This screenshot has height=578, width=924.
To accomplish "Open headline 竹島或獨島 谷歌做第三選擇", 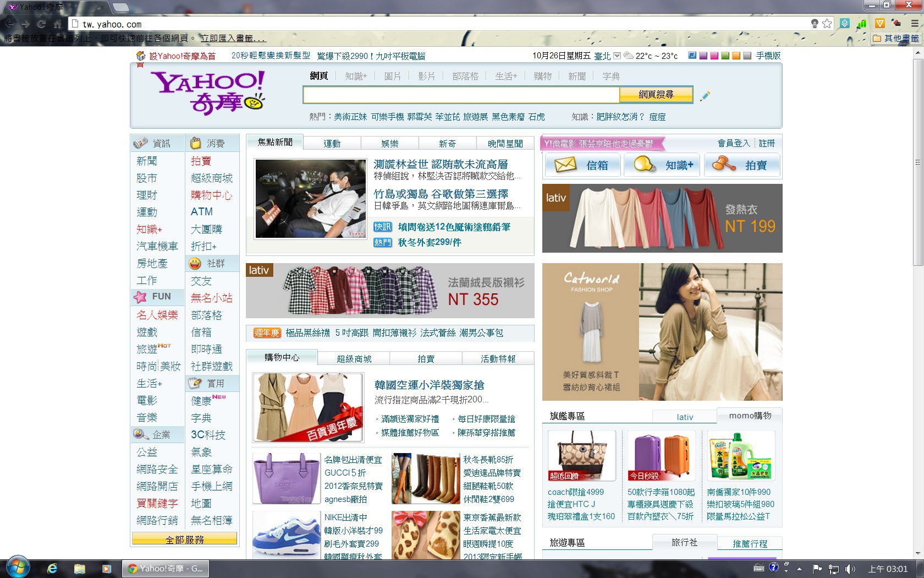I will click(441, 194).
